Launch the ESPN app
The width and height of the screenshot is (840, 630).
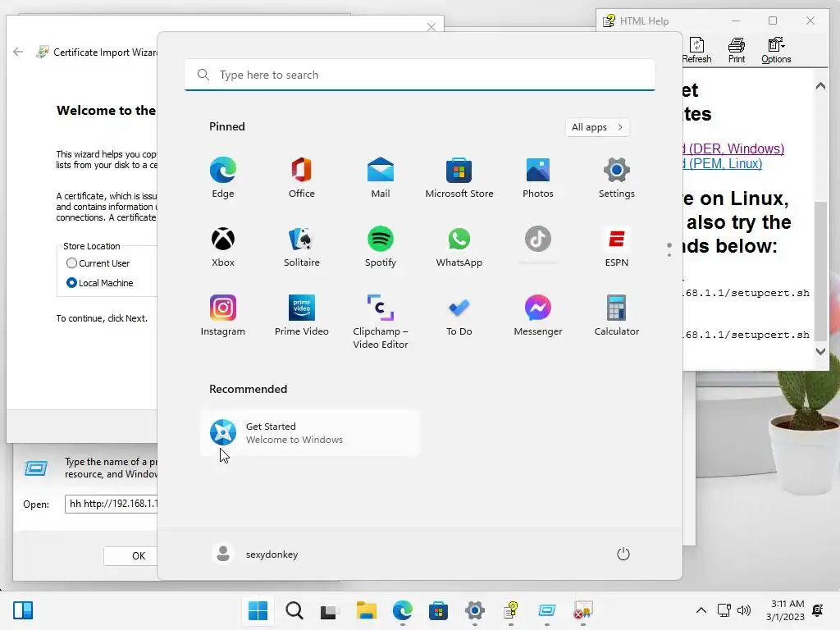(x=617, y=246)
